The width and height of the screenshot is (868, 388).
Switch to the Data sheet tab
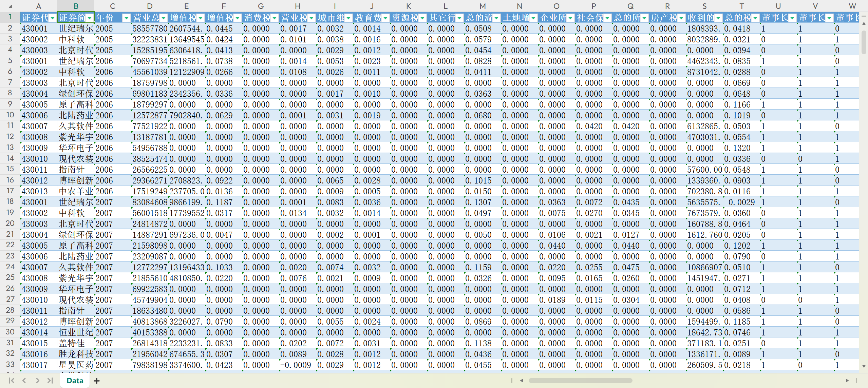pos(75,381)
